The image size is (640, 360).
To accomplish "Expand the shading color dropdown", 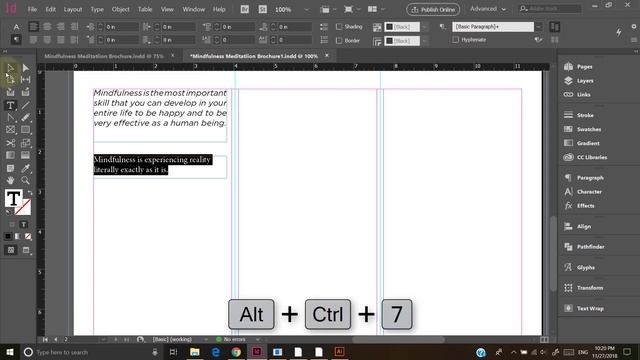I will (425, 27).
